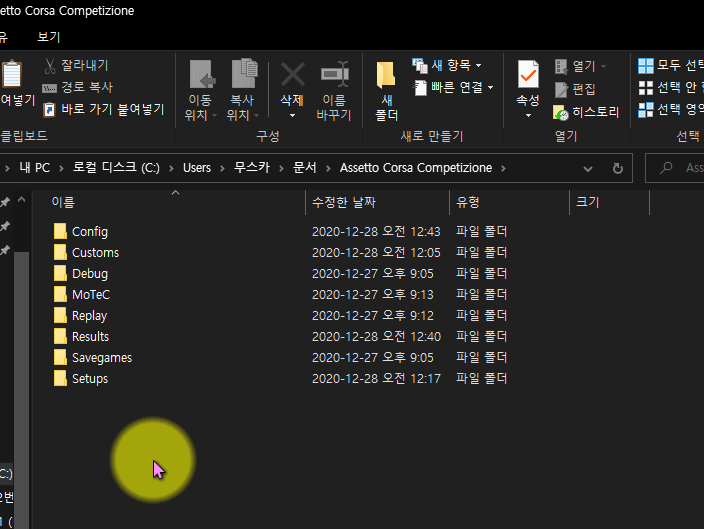
Task: Select the Debug folder name
Action: point(90,273)
